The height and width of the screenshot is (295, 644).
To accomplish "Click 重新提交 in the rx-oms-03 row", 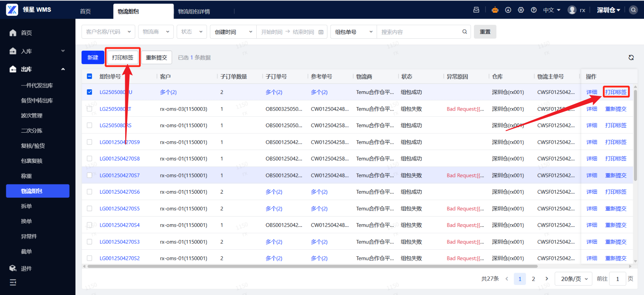I will [x=616, y=109].
